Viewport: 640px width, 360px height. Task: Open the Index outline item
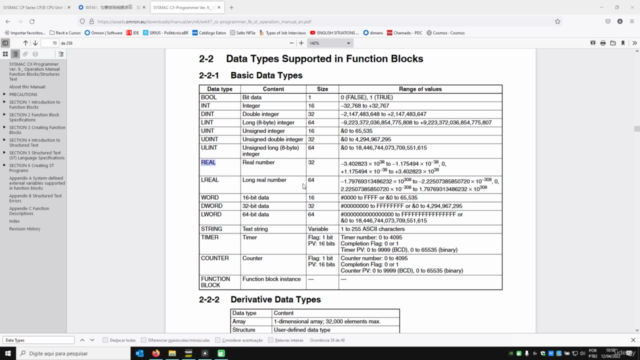14,221
